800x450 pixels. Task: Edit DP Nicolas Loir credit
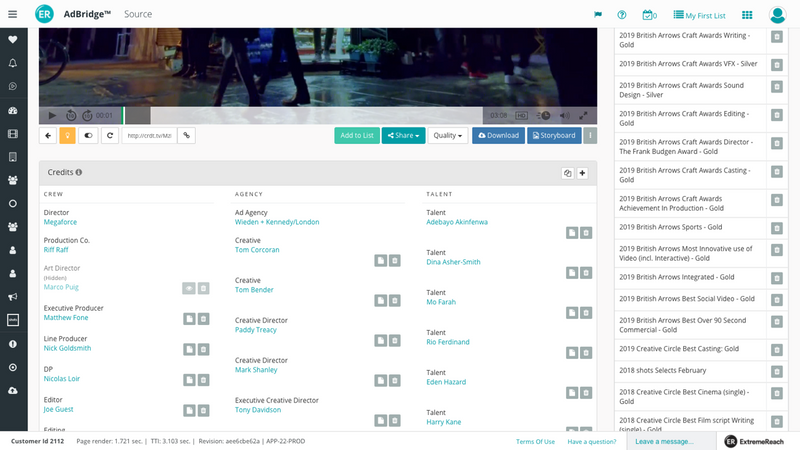coord(189,380)
